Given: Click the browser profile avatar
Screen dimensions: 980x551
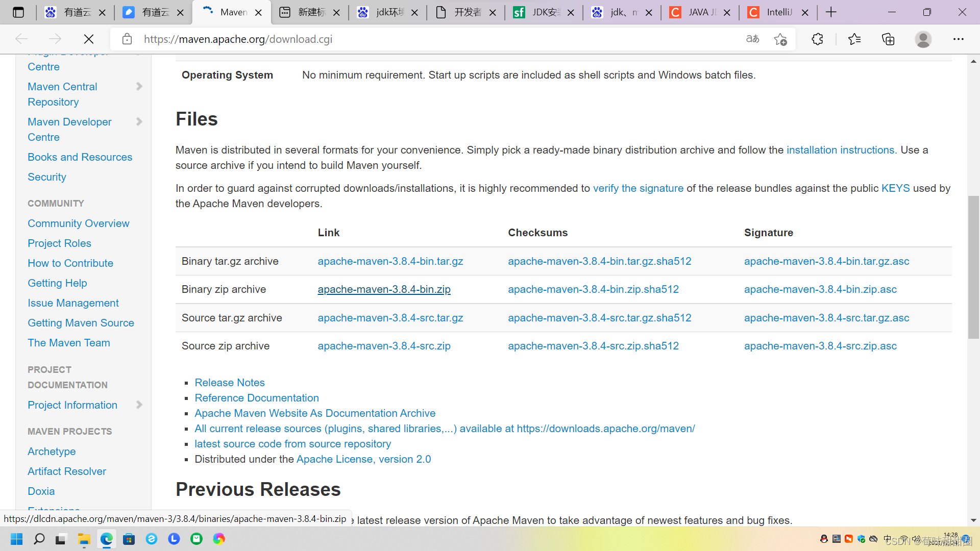Looking at the screenshot, I should 923,39.
